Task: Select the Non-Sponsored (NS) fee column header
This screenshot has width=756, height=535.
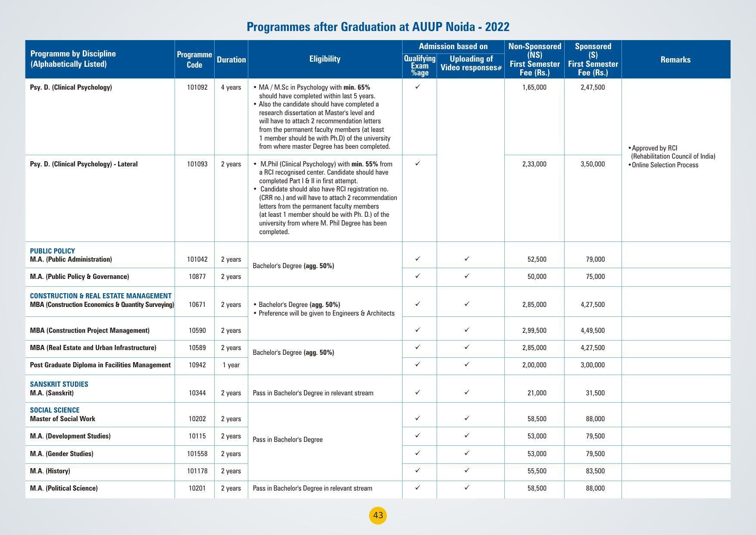Action: coord(534,59)
